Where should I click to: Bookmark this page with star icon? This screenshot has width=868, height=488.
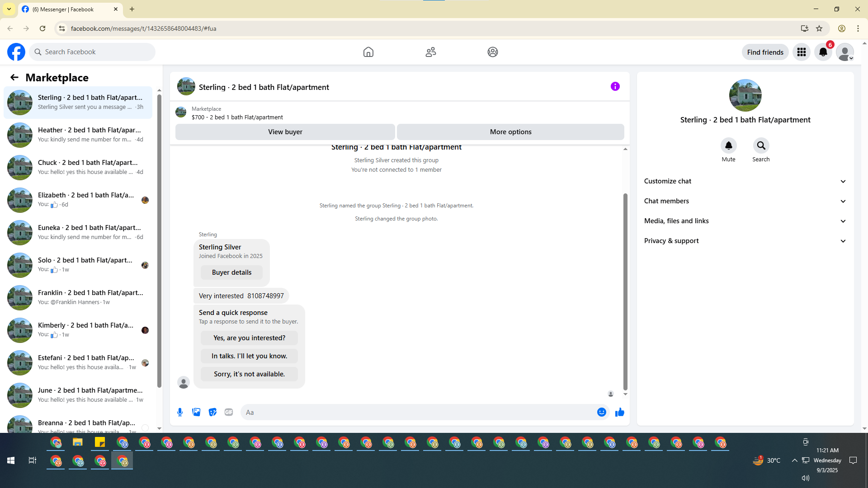[819, 28]
